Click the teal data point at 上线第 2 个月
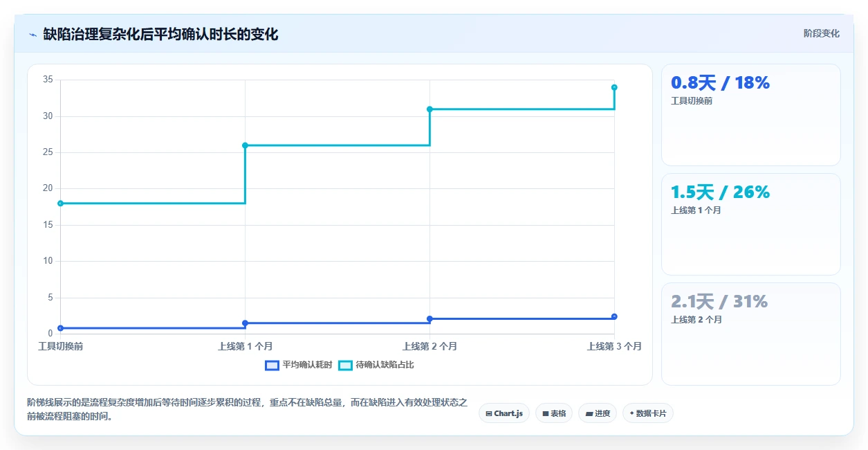 (430, 109)
